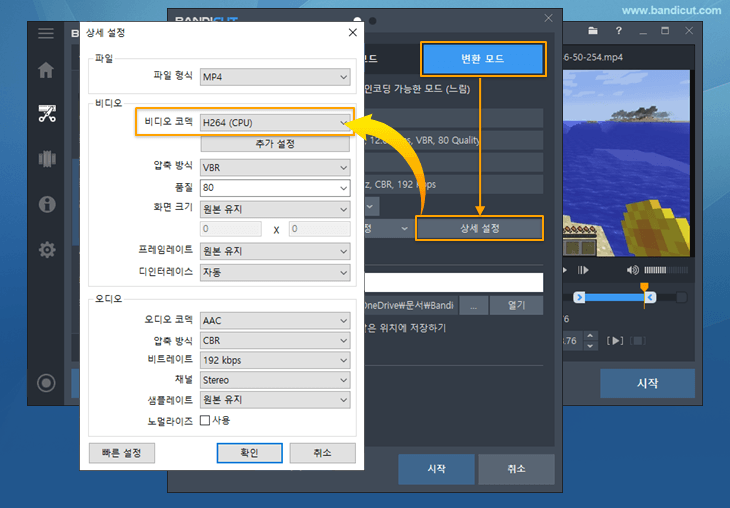Click the 추가 설정 button
This screenshot has width=730, height=508.
275,144
